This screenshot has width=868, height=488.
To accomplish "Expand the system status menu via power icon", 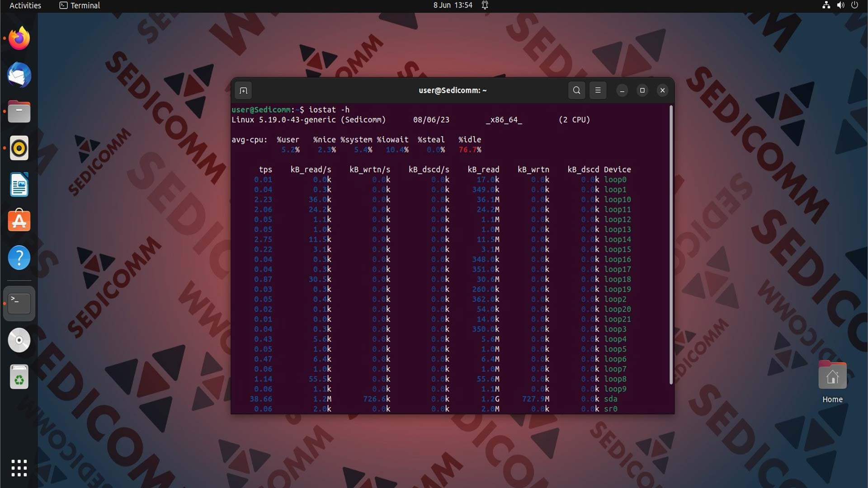I will pyautogui.click(x=854, y=5).
